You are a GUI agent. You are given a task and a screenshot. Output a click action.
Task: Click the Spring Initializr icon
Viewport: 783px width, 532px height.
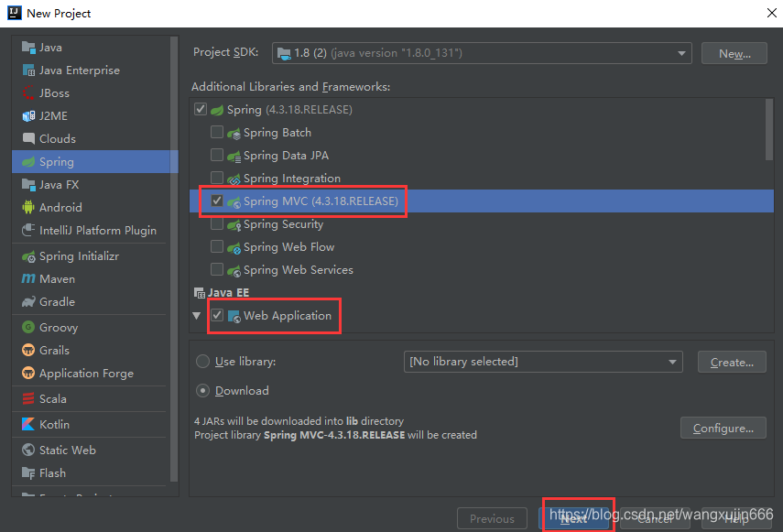coord(28,256)
